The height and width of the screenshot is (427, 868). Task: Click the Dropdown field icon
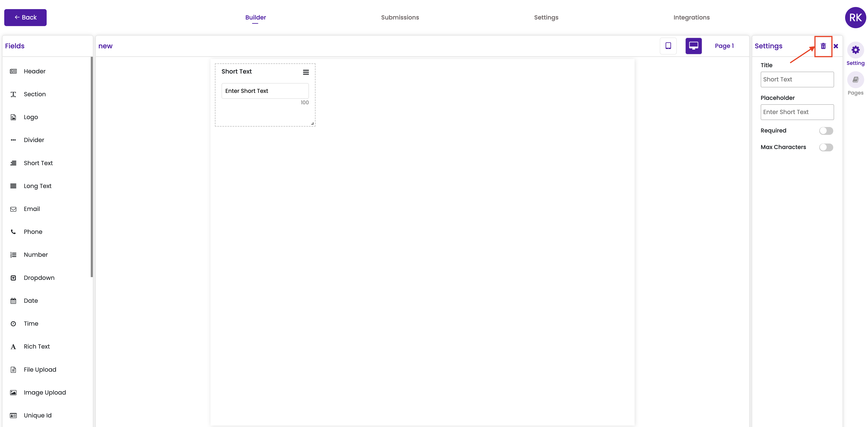tap(13, 278)
